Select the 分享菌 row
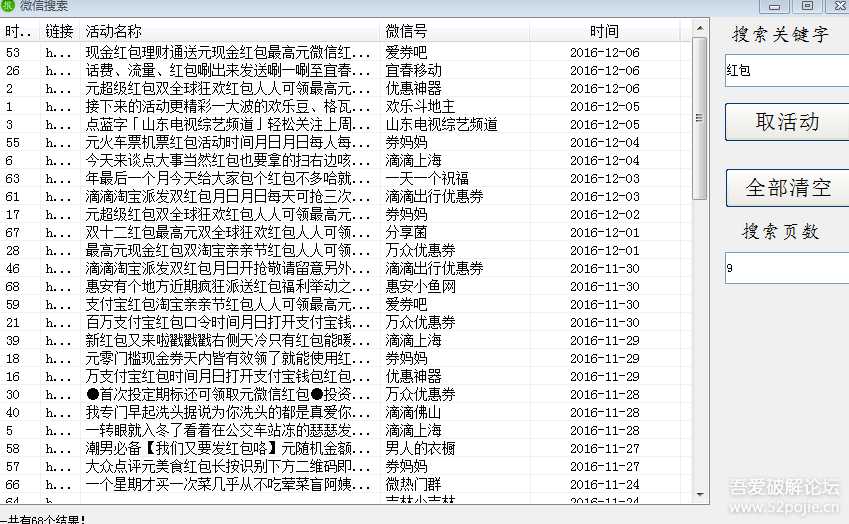Viewport: 849px width, 524px height. pyautogui.click(x=347, y=232)
